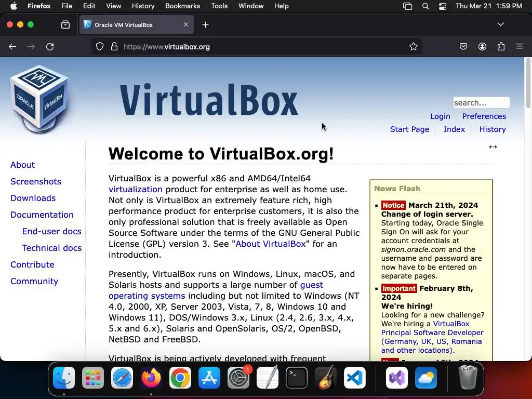532x399 pixels.
Task: Open the Edit menu
Action: (x=89, y=6)
